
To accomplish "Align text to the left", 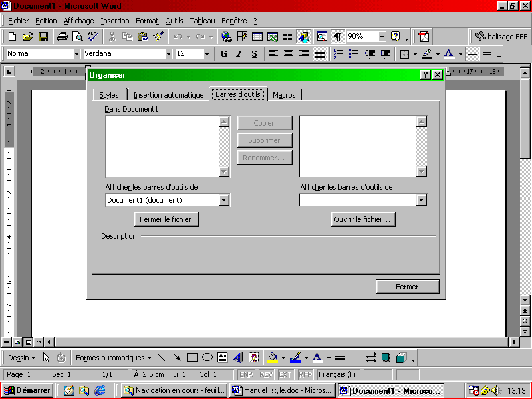I will coord(273,54).
